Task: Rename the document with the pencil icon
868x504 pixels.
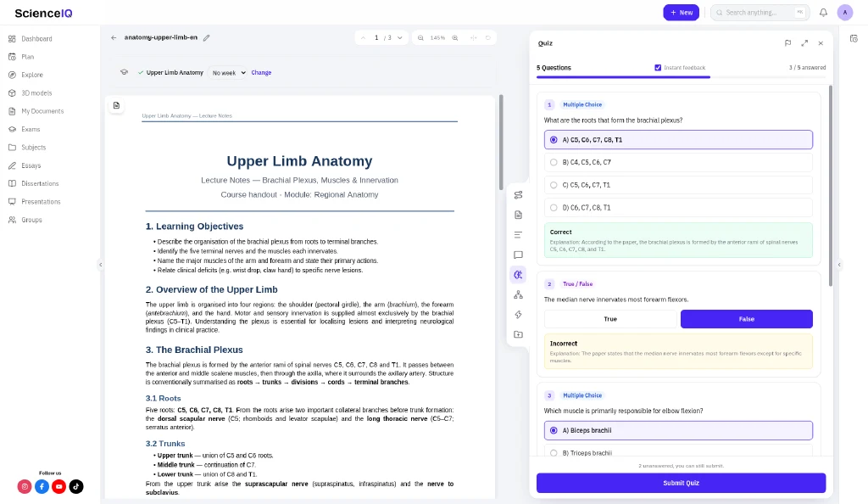Action: (x=207, y=37)
